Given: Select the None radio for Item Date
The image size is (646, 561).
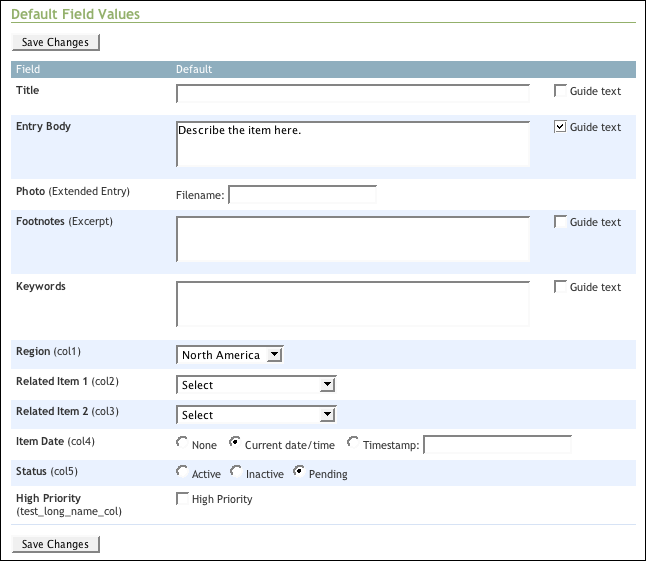Looking at the screenshot, I should click(x=182, y=442).
